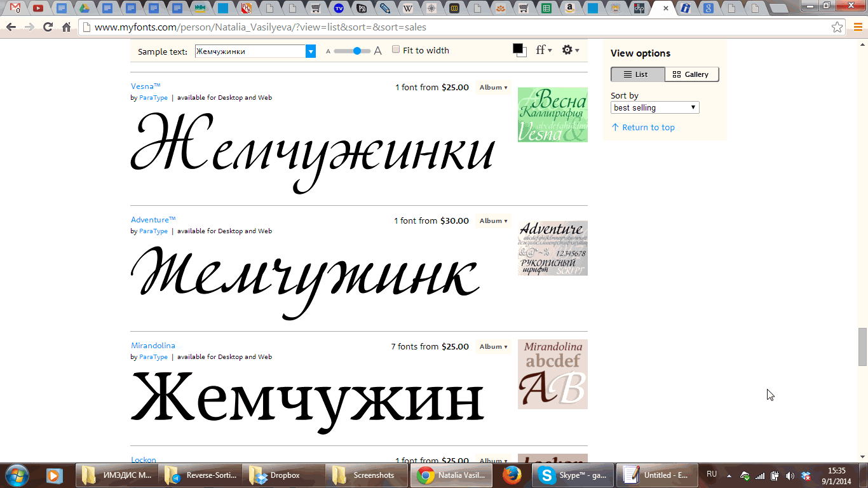Open the ff ligatures options menu

tap(544, 50)
